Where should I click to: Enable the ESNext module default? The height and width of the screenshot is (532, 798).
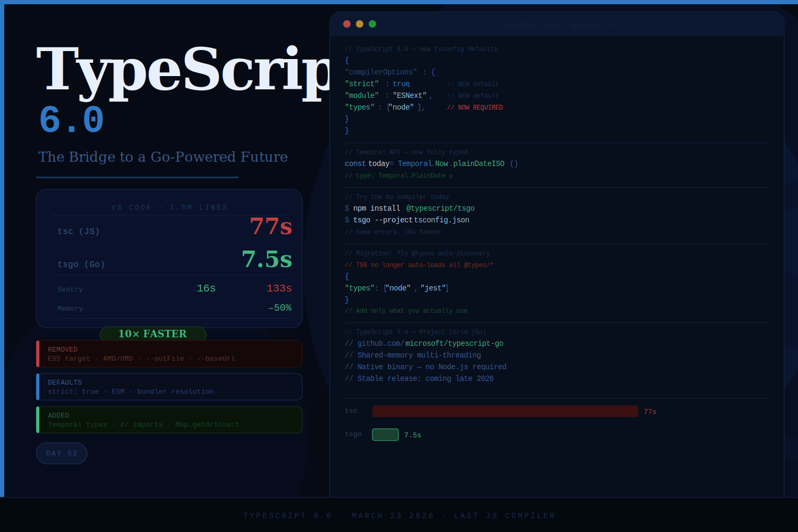click(410, 95)
